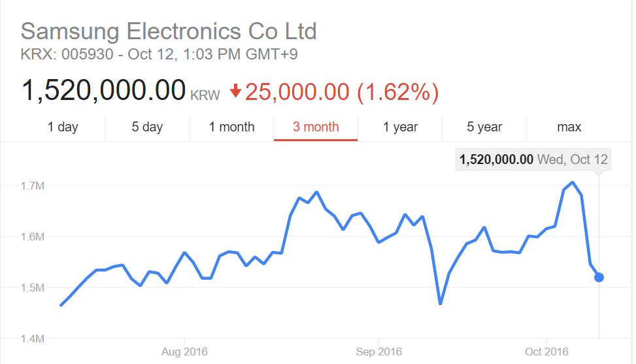Click the blue data point dot
The image size is (636, 364).
pos(599,277)
